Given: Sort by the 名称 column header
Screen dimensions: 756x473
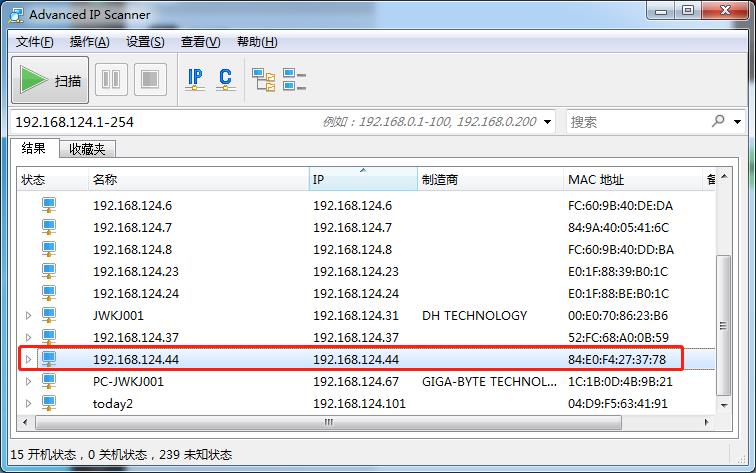Looking at the screenshot, I should click(199, 179).
